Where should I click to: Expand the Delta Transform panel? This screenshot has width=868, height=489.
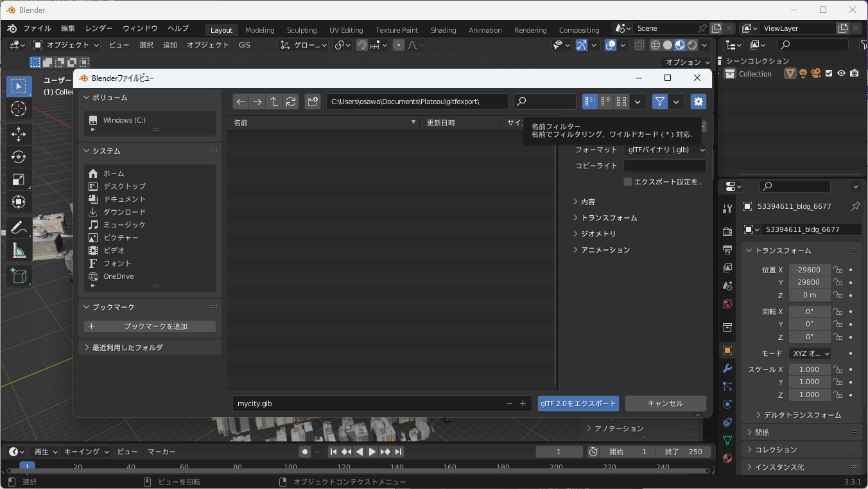[798, 415]
